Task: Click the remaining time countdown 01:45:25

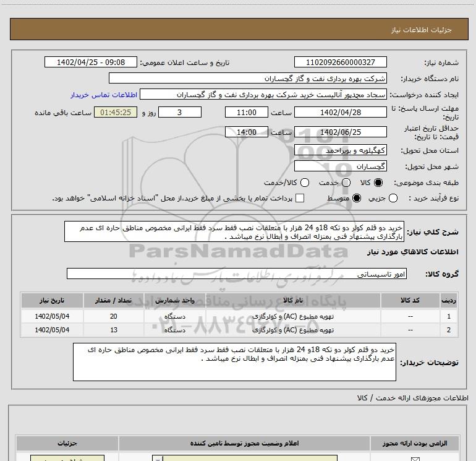Action: pyautogui.click(x=116, y=113)
